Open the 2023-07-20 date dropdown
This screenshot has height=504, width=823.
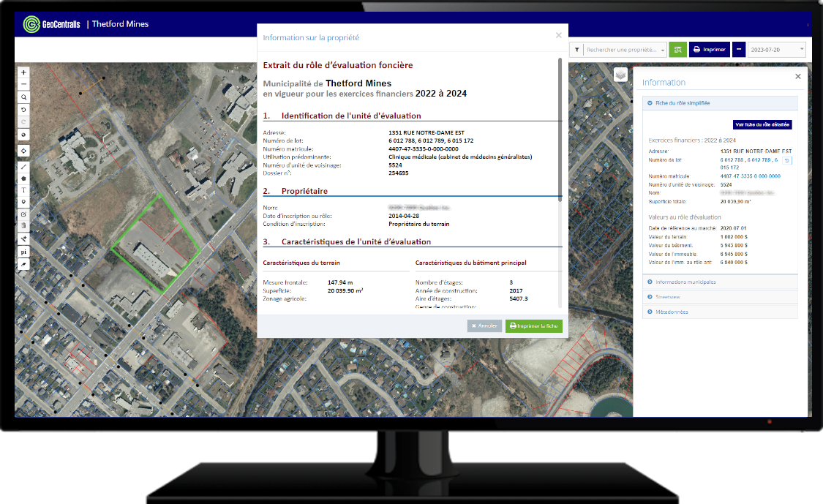[776, 50]
